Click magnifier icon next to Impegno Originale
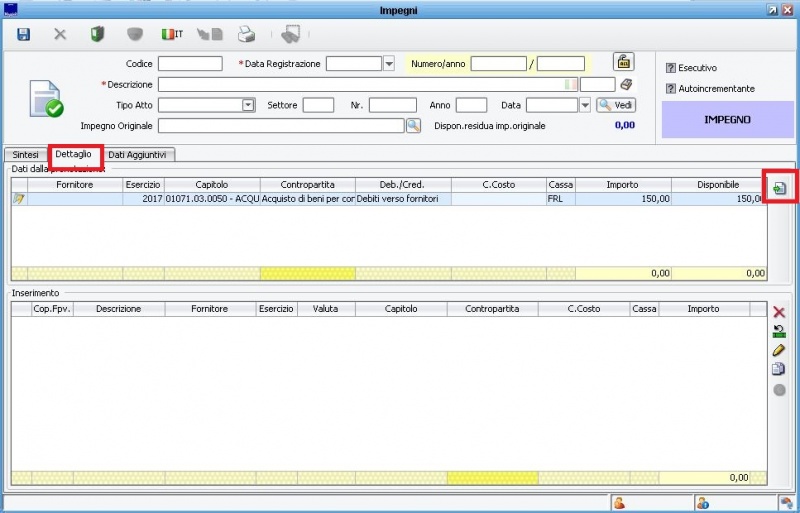The height and width of the screenshot is (513, 800). click(x=413, y=126)
